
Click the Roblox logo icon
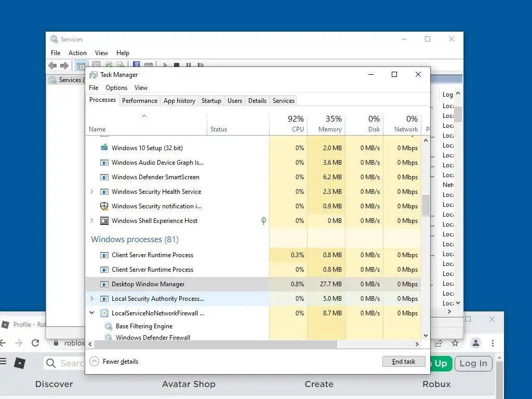pos(20,363)
